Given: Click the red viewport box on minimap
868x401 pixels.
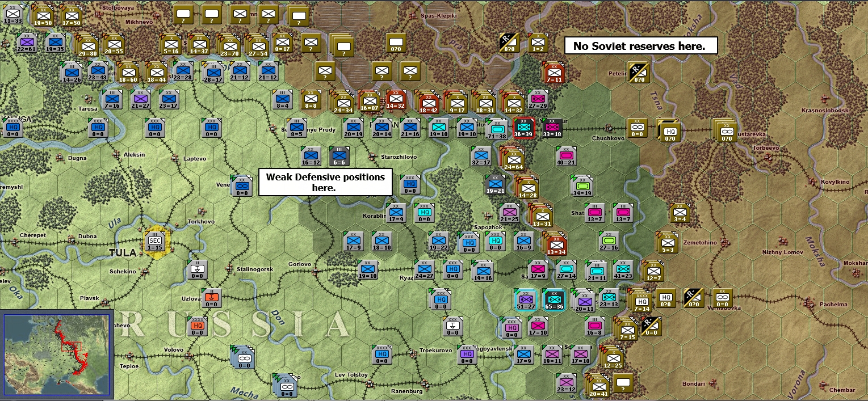Looking at the screenshot, I should point(72,346).
